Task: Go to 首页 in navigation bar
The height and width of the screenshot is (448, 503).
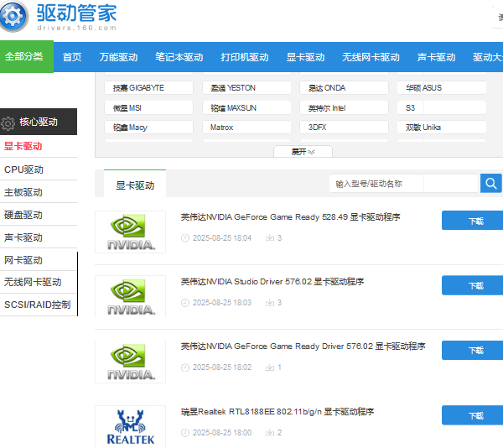Action: coord(72,57)
